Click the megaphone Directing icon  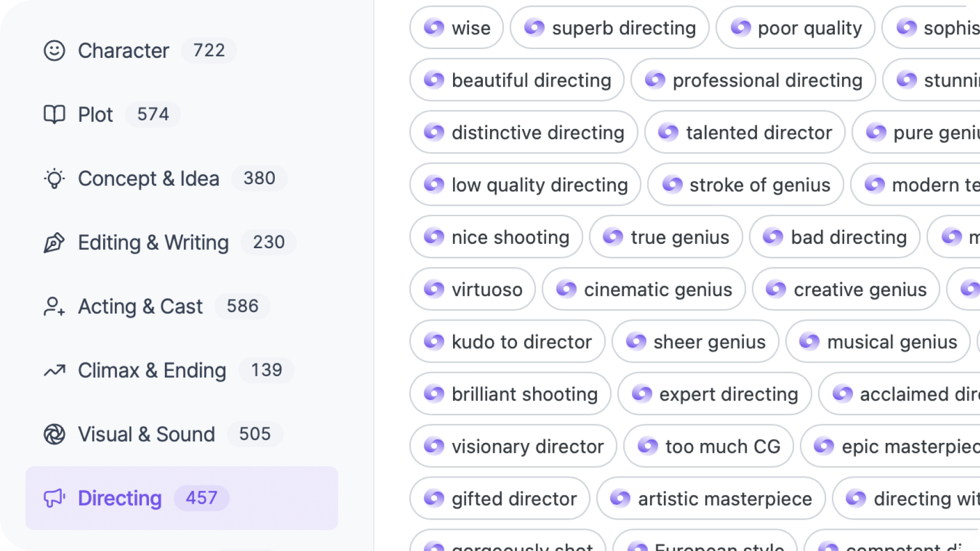point(54,499)
